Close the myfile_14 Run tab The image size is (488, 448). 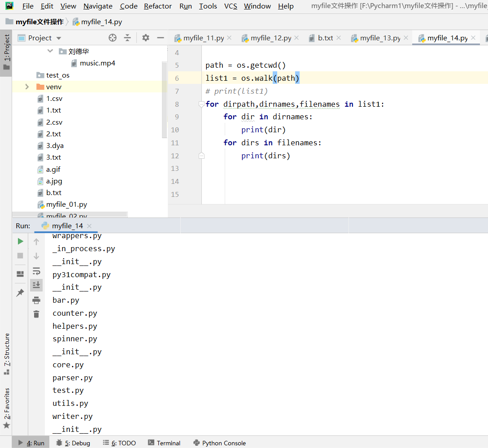89,226
